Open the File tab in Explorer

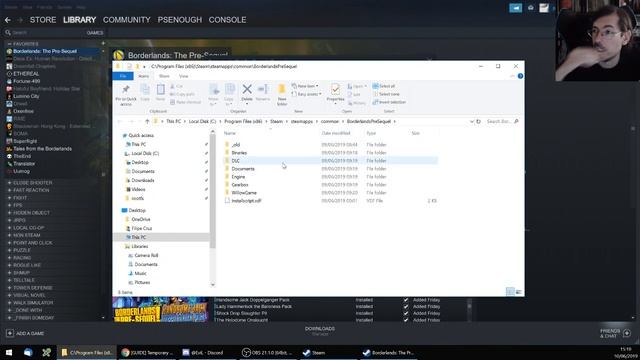[x=123, y=76]
